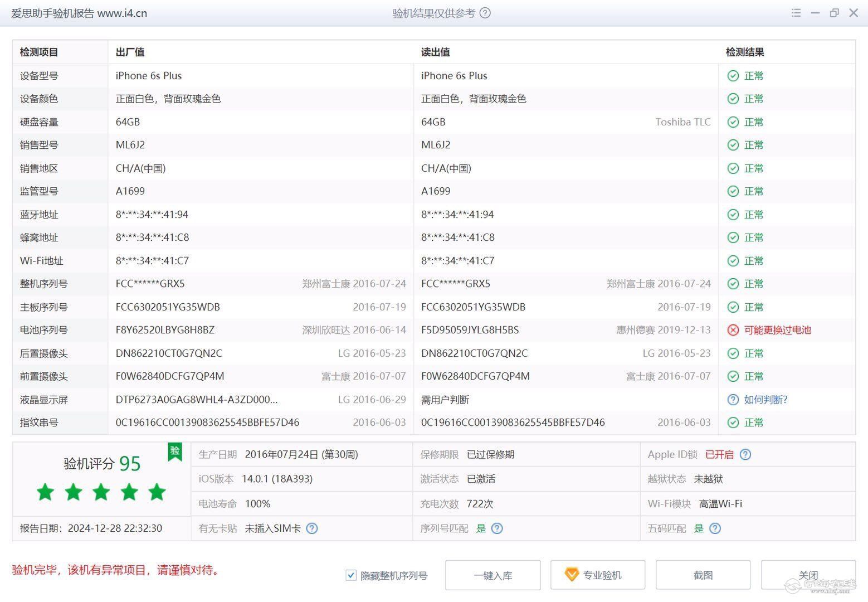
Task: Click the iOS version 14.0.1 (18A393)
Action: coord(277,479)
